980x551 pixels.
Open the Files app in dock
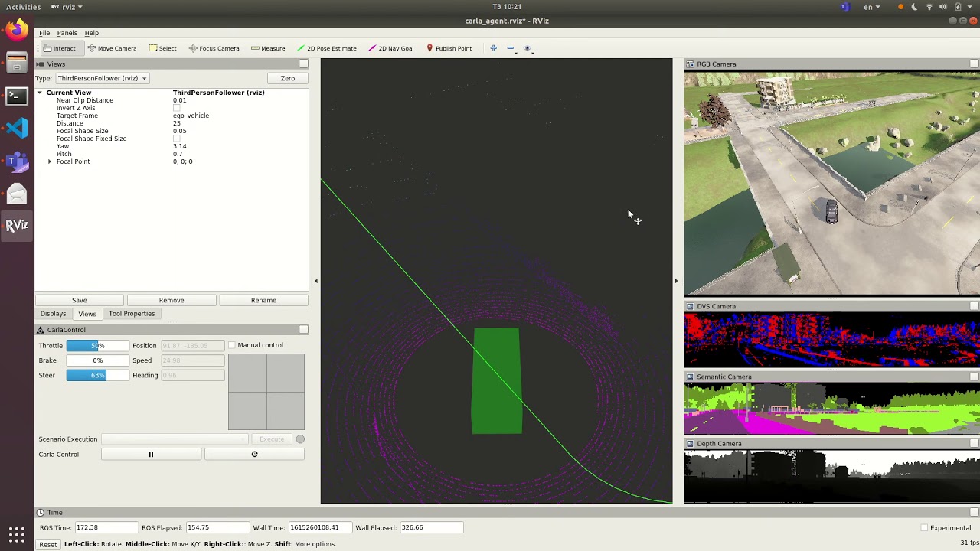click(x=17, y=64)
